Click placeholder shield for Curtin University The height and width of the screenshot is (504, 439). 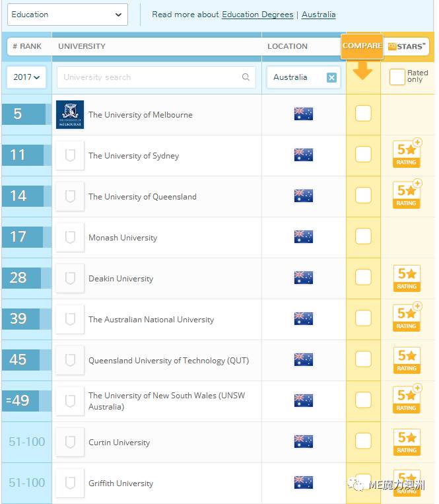click(x=70, y=442)
